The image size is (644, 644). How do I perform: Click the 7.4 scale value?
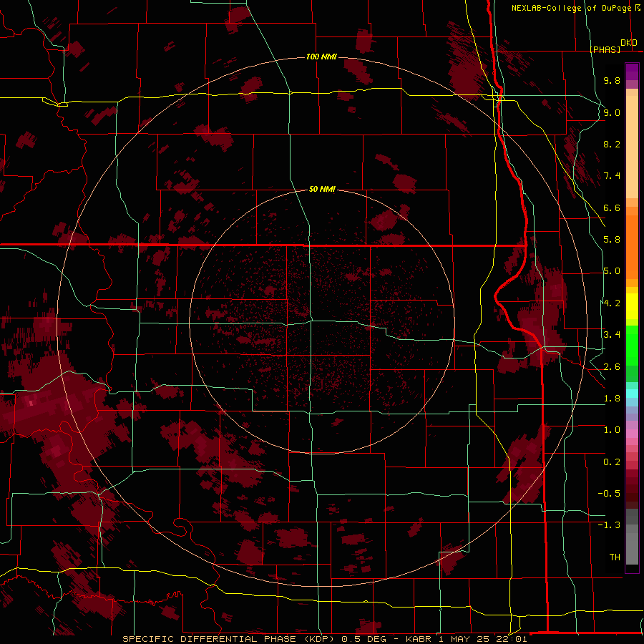[x=612, y=176]
